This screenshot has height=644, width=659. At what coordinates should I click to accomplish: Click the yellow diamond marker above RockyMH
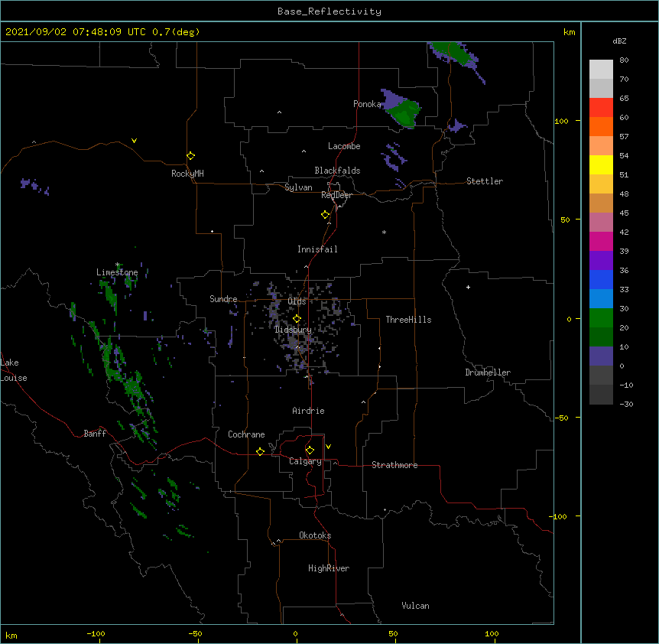190,155
